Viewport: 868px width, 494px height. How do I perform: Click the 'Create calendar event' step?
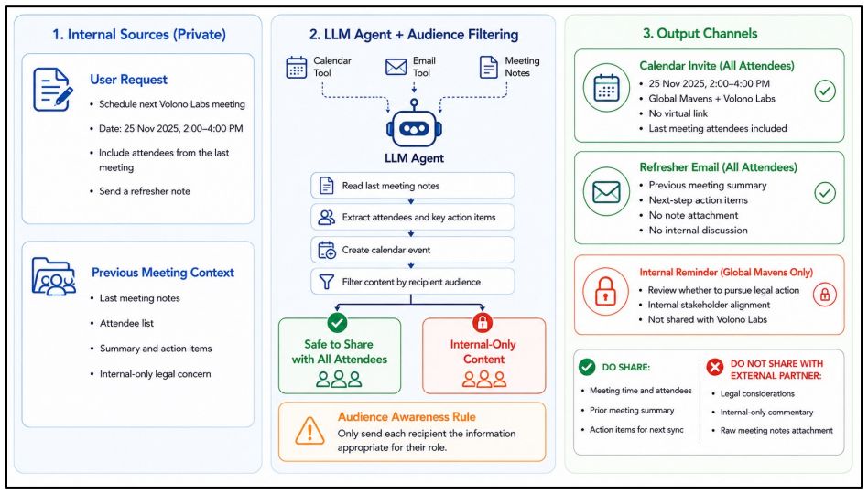coord(412,250)
